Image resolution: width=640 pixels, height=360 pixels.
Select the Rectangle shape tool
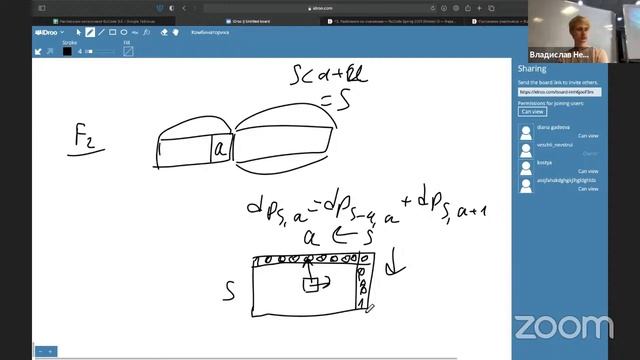point(112,32)
